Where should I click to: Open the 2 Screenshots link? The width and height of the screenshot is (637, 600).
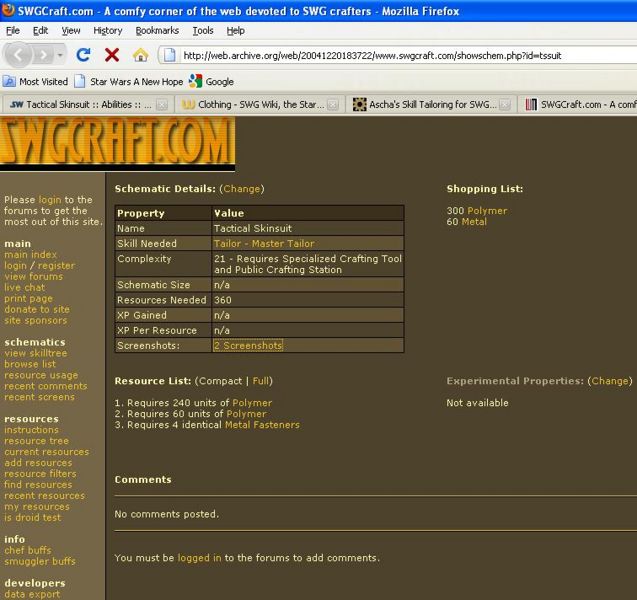point(248,345)
